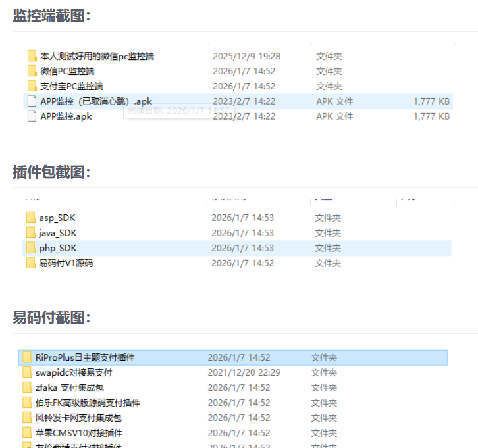The height and width of the screenshot is (448, 478).
Task: Click the date in 苹果CMSV10对接插件 row
Action: click(239, 433)
